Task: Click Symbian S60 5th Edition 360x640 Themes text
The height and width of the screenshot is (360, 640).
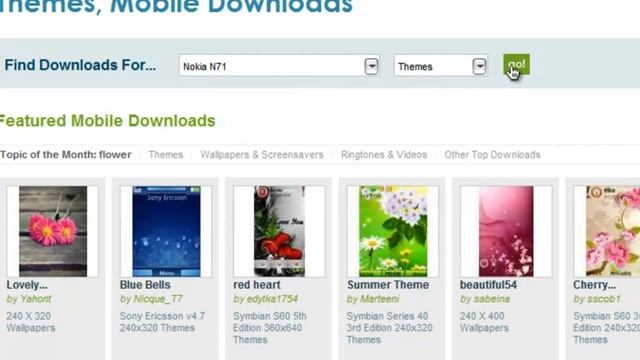Action: click(270, 328)
